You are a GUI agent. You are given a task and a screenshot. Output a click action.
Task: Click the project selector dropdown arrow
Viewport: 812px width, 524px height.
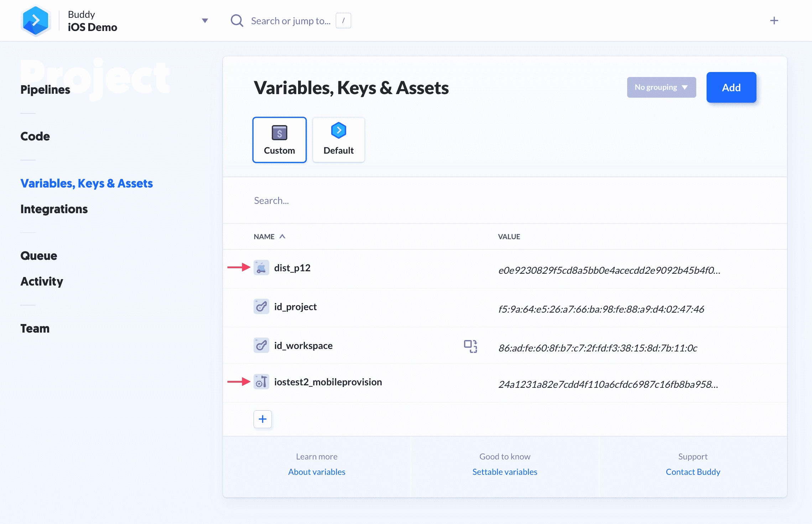(205, 21)
